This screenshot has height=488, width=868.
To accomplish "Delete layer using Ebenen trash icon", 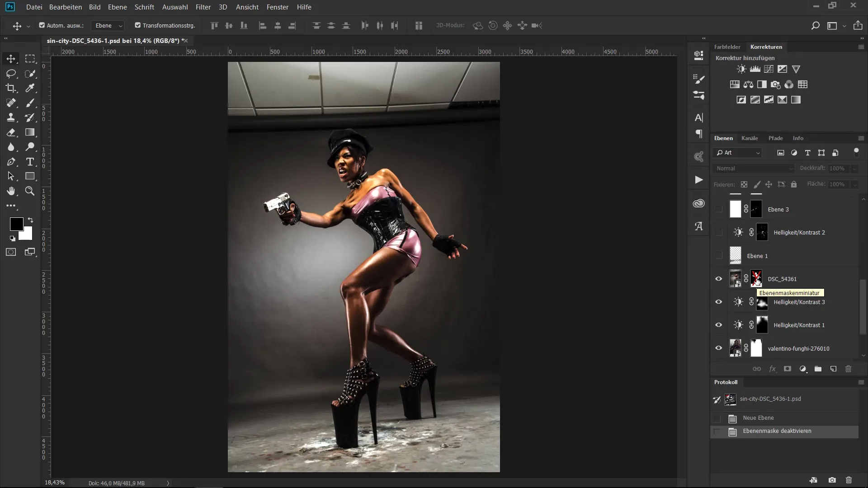I will pos(848,369).
